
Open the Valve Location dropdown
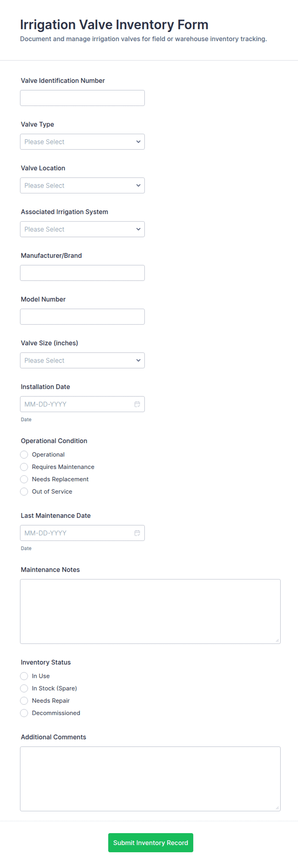[x=82, y=185]
